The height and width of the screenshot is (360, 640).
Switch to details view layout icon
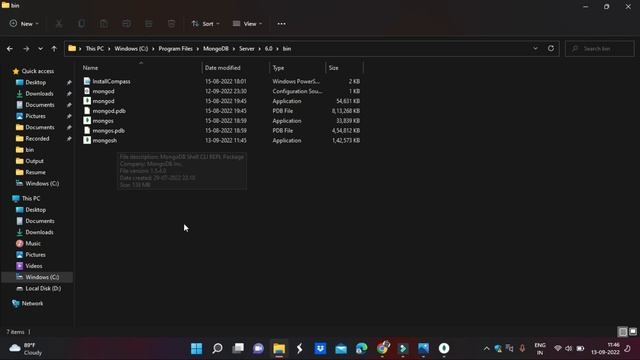click(622, 332)
